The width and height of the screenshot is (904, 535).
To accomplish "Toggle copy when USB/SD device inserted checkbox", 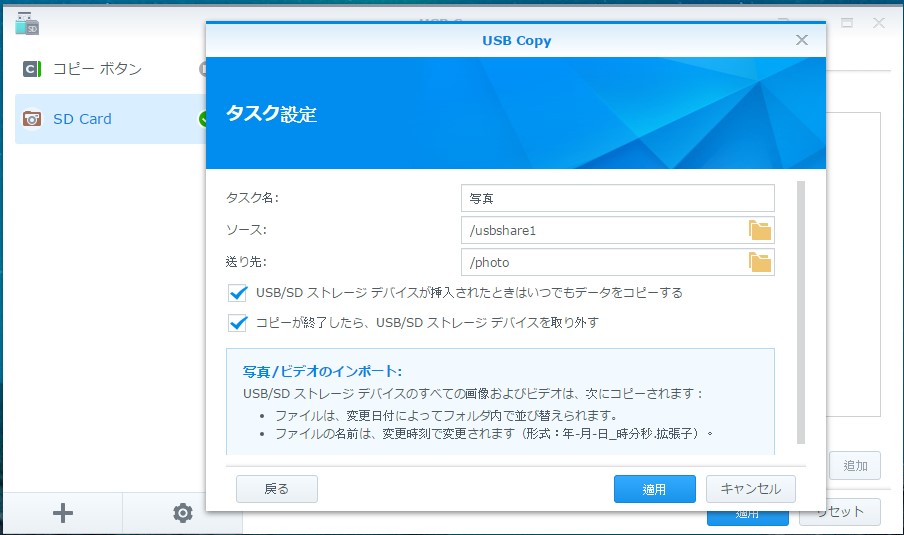I will (x=238, y=293).
